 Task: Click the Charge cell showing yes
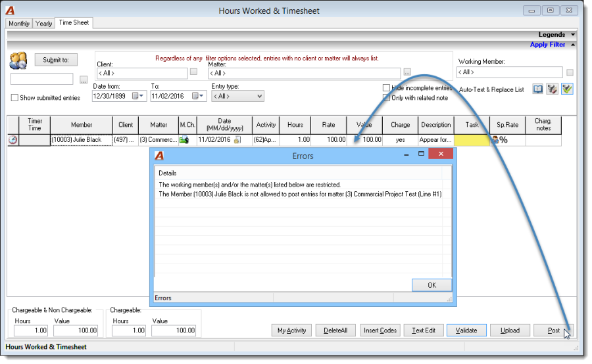coord(400,140)
